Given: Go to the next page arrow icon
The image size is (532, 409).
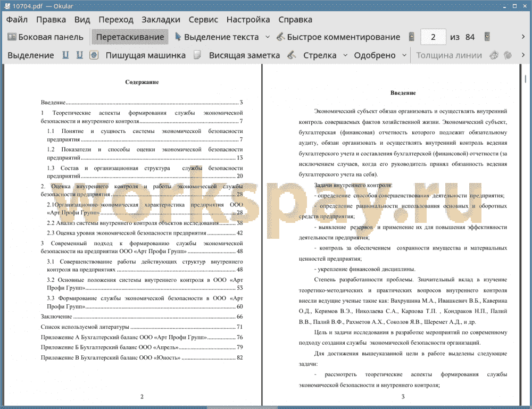Looking at the screenshot, I should [x=487, y=37].
